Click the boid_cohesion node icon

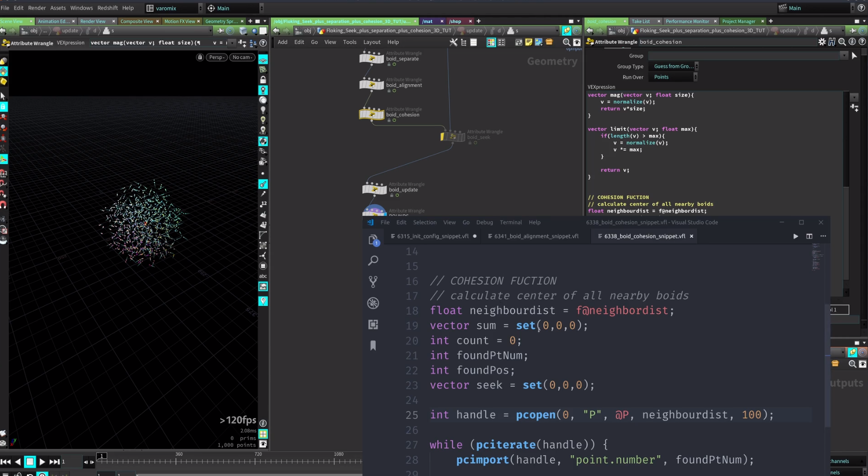[x=371, y=114]
